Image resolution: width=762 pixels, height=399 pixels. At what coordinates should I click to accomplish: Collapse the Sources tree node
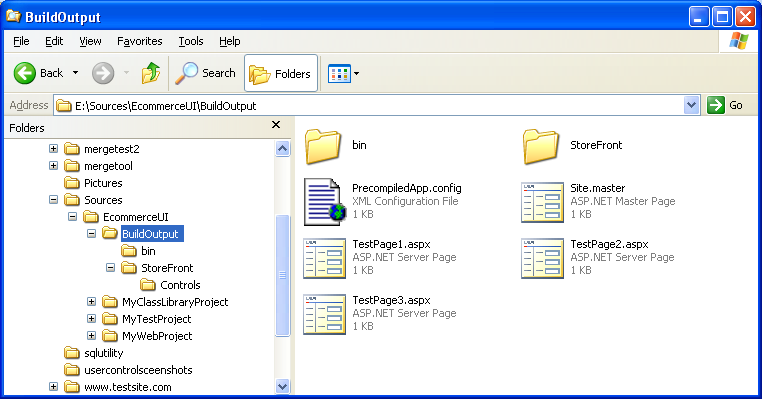point(53,200)
